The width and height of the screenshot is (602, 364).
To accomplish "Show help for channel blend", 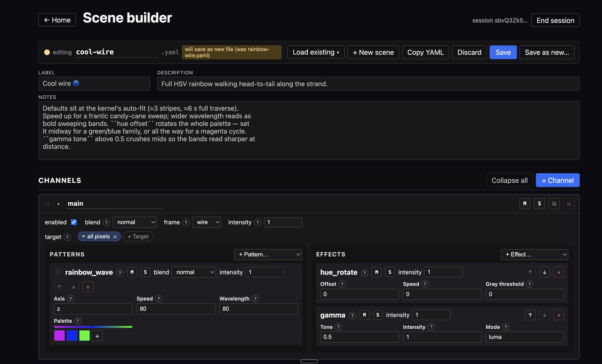I will point(106,223).
